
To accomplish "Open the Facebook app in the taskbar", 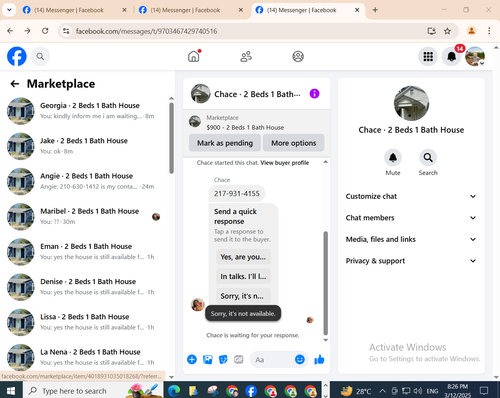I will [x=251, y=391].
